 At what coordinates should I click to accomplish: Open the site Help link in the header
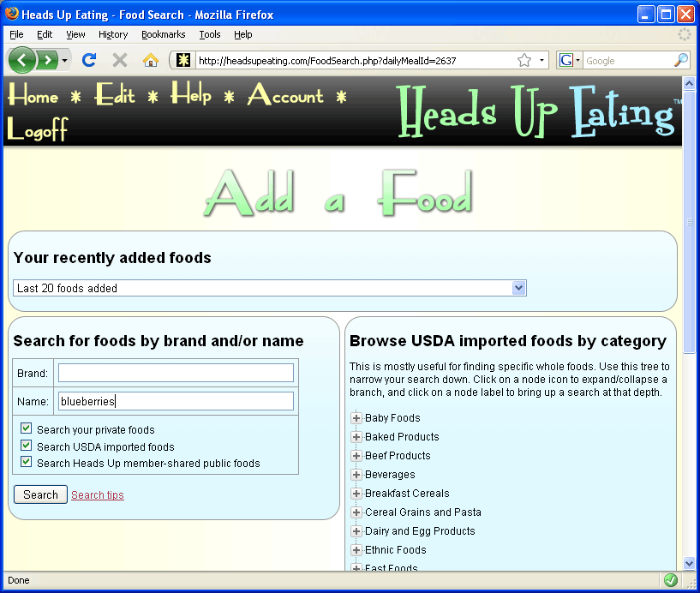coord(191,93)
